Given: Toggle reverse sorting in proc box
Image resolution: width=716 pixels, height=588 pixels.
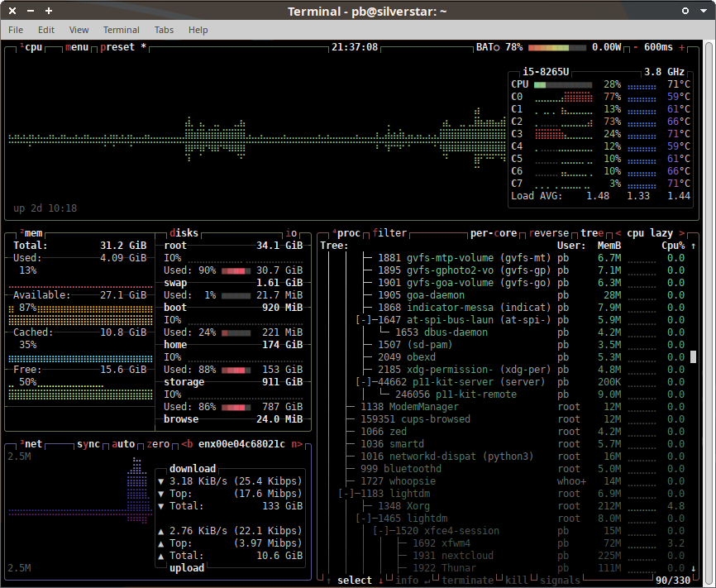Looking at the screenshot, I should point(549,233).
